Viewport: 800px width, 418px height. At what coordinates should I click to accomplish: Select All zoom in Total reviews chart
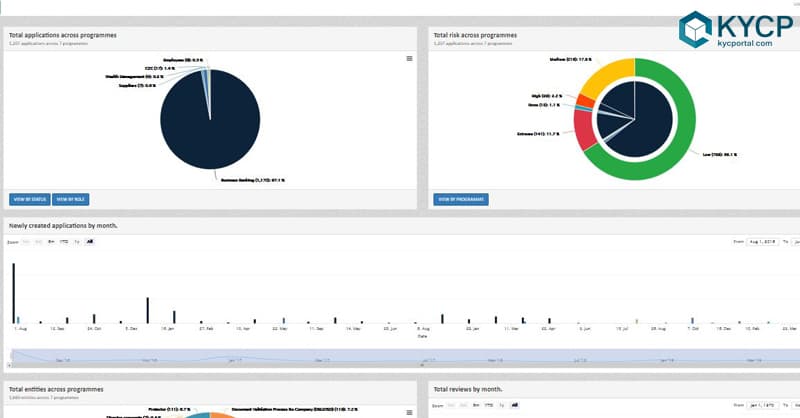[x=514, y=405]
